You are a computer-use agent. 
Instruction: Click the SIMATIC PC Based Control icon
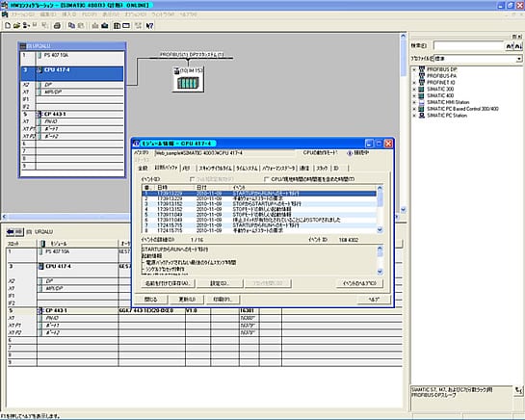tap(422, 109)
